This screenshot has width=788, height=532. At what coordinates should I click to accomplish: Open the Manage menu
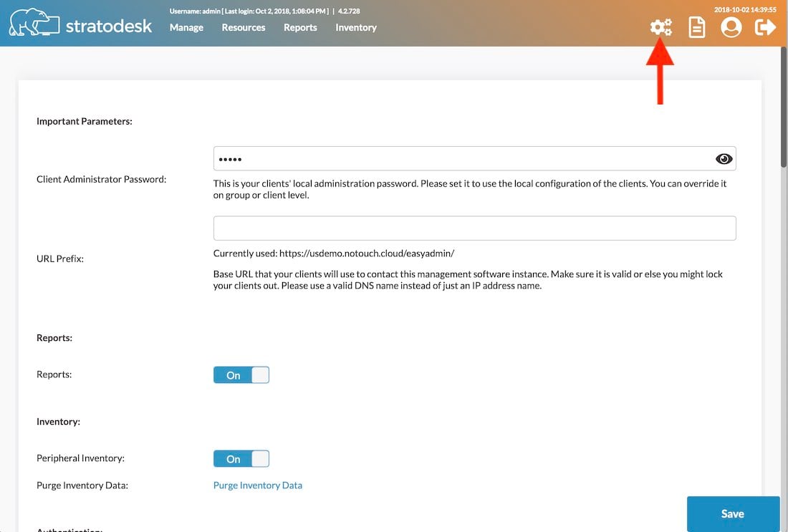pyautogui.click(x=186, y=27)
